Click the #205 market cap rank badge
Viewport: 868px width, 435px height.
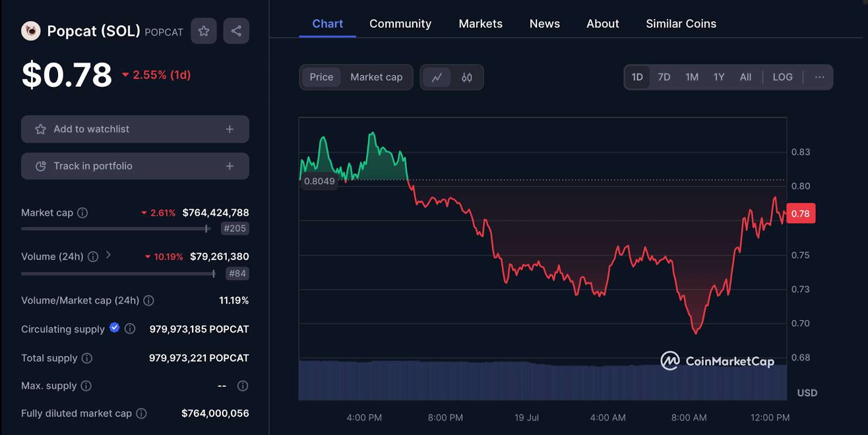(x=235, y=228)
